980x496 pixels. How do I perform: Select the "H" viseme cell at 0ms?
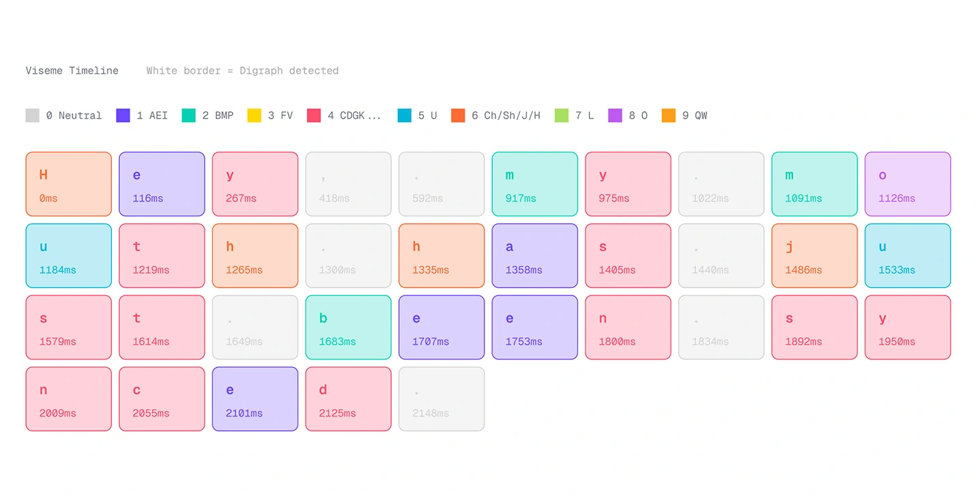[68, 184]
